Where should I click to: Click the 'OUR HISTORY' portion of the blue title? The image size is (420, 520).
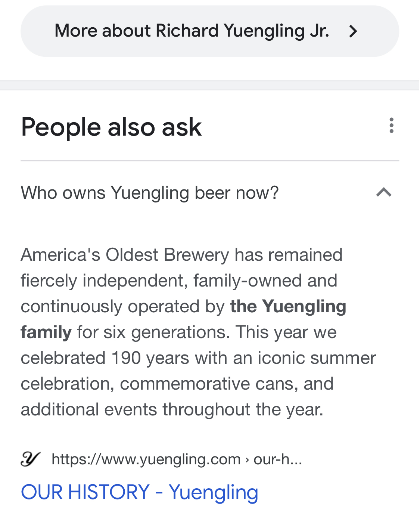[85, 492]
